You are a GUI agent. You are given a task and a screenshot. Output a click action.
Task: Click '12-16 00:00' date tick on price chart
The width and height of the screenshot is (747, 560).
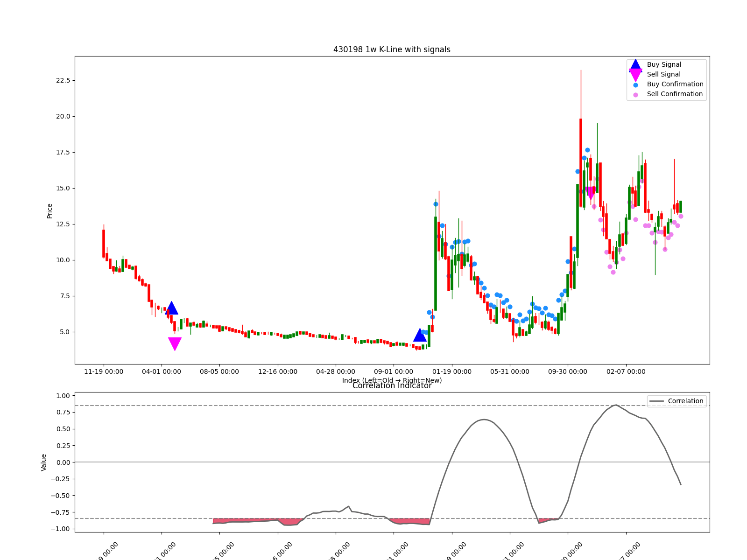tap(278, 372)
